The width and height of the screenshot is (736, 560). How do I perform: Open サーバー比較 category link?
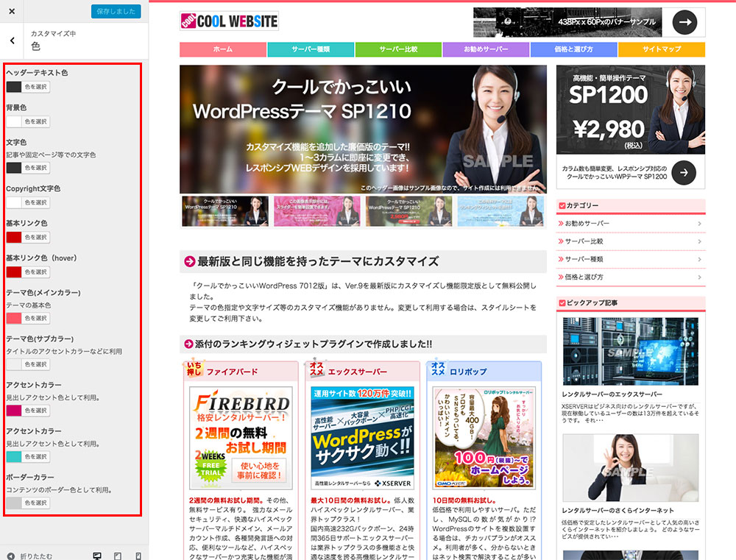point(584,241)
